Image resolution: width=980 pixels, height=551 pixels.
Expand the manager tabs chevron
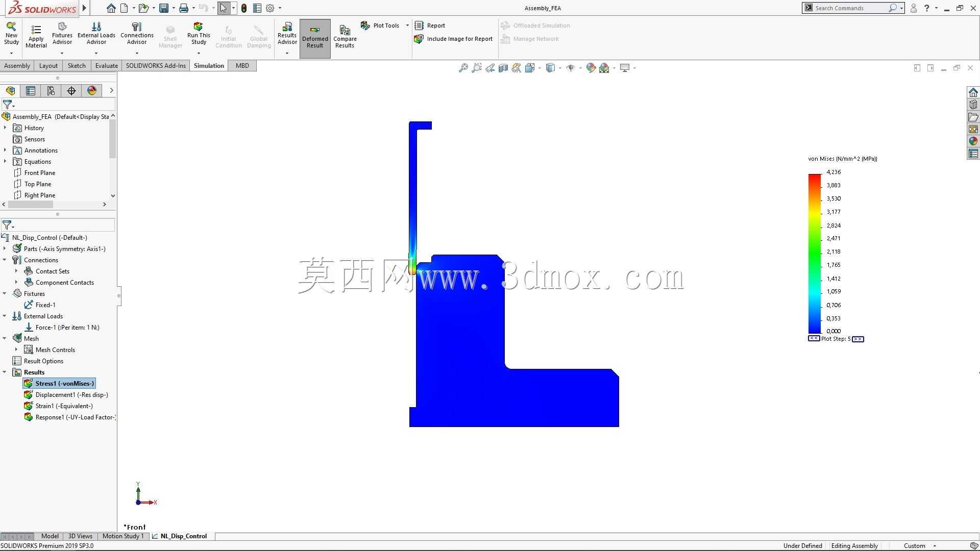tap(111, 91)
